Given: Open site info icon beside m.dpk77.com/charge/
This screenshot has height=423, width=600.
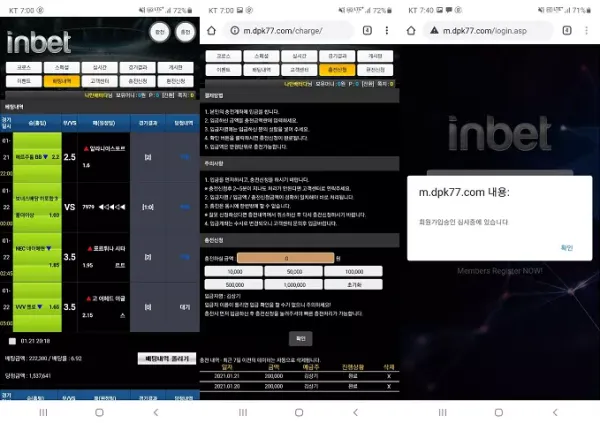Looking at the screenshot, I should point(235,31).
